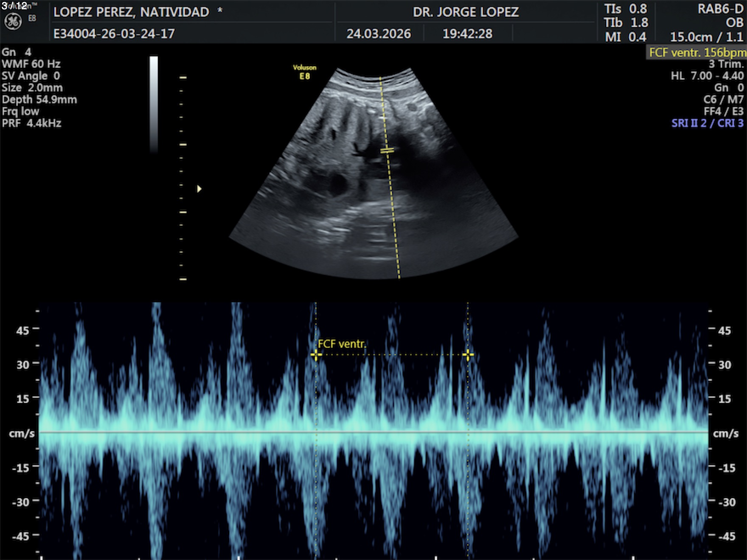The height and width of the screenshot is (560, 747).
Task: Click the FCF ventr. label on waveform
Action: [x=342, y=344]
